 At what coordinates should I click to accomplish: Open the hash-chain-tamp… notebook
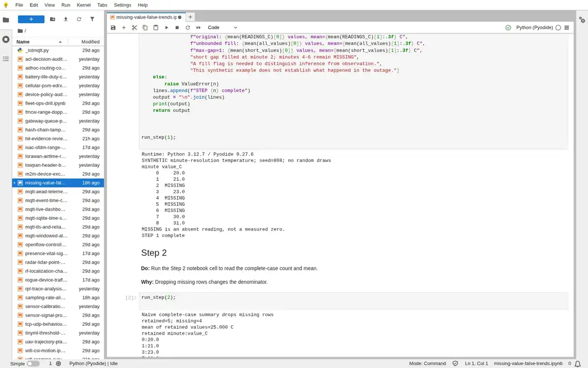point(58,130)
